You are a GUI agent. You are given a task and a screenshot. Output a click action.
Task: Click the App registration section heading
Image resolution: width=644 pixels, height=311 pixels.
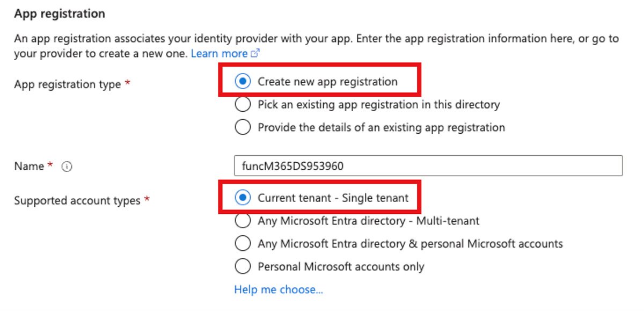(x=60, y=14)
